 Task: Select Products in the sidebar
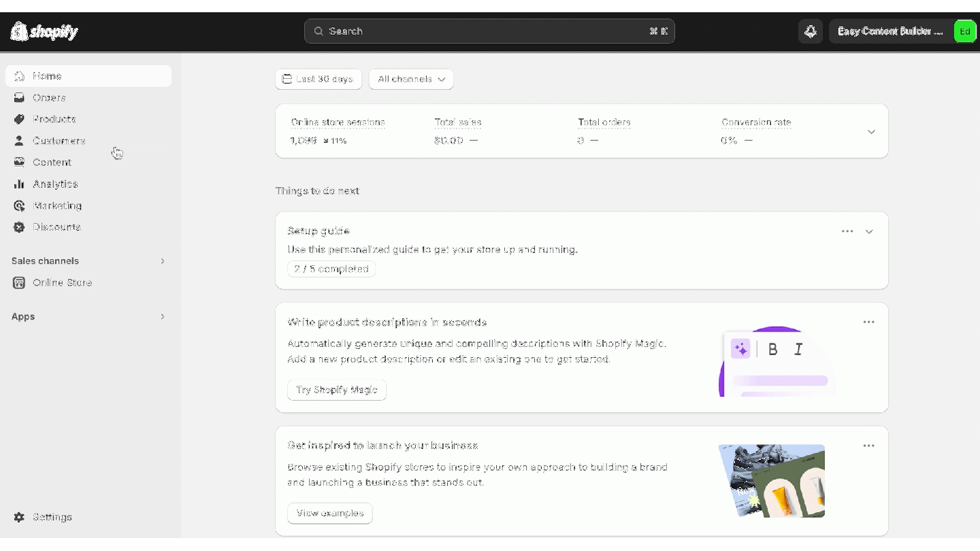[x=54, y=119]
